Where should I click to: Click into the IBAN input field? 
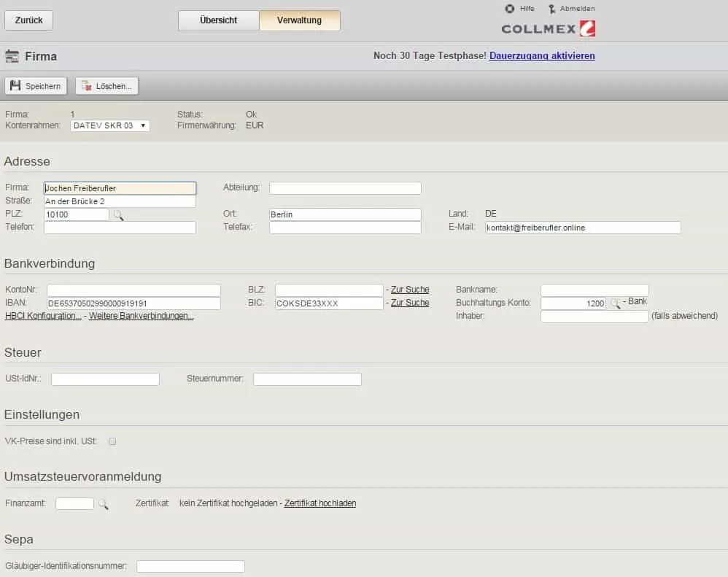click(x=133, y=303)
